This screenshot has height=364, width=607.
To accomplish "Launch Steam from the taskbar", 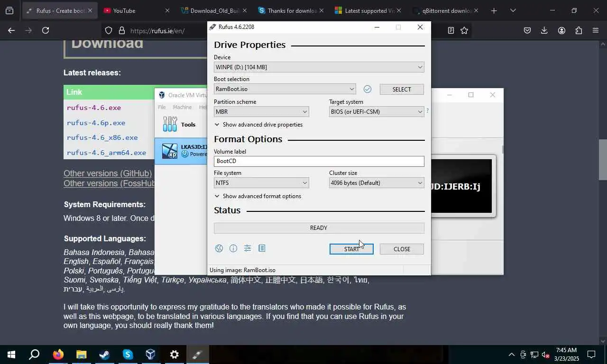I will click(104, 354).
